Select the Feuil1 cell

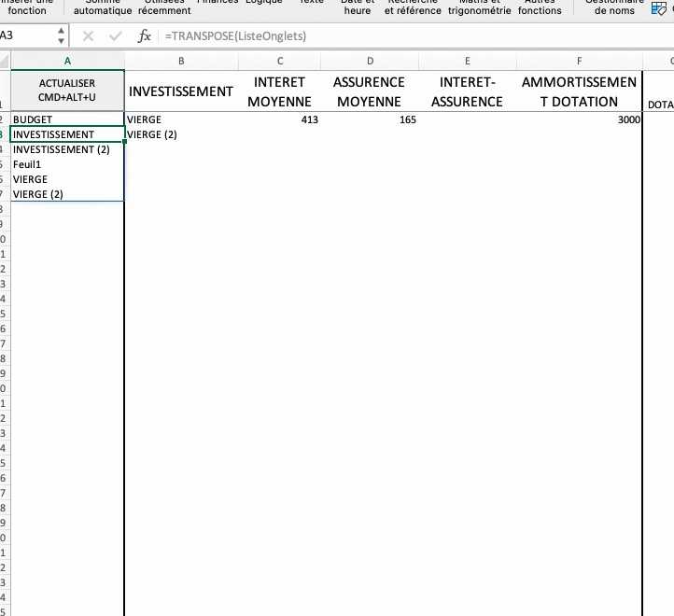67,164
